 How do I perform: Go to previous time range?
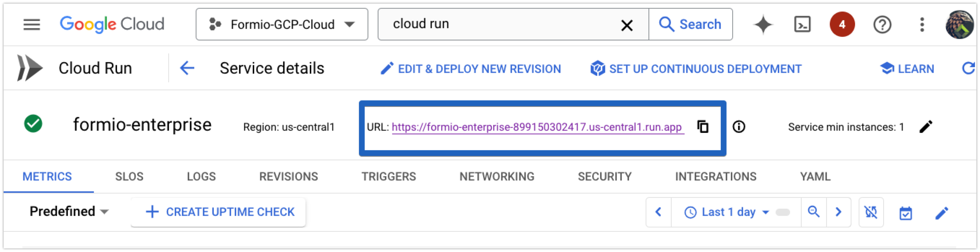[x=659, y=212]
